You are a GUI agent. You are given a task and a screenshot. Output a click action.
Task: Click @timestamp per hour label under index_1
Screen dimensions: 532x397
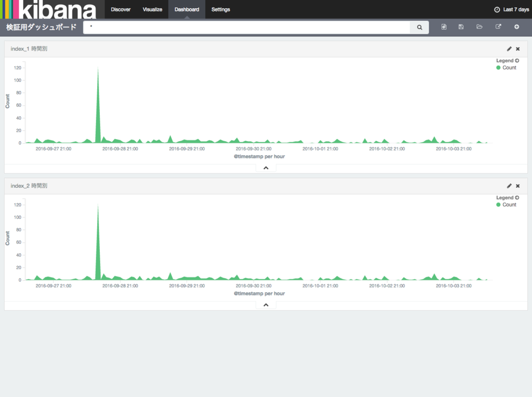pyautogui.click(x=259, y=156)
